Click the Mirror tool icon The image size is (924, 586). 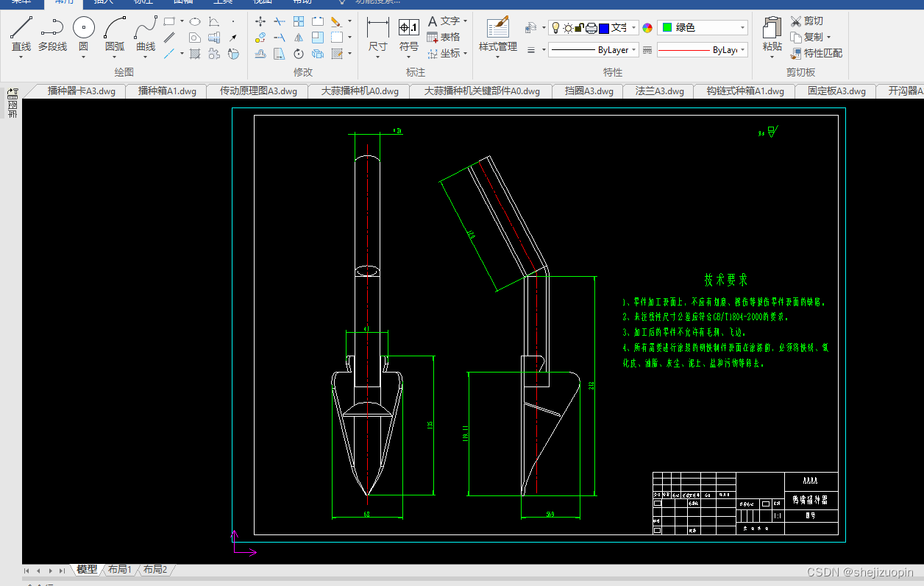299,37
